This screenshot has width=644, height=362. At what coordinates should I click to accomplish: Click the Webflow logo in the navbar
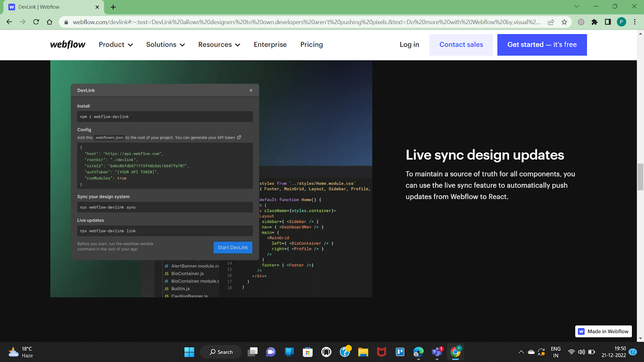point(68,45)
